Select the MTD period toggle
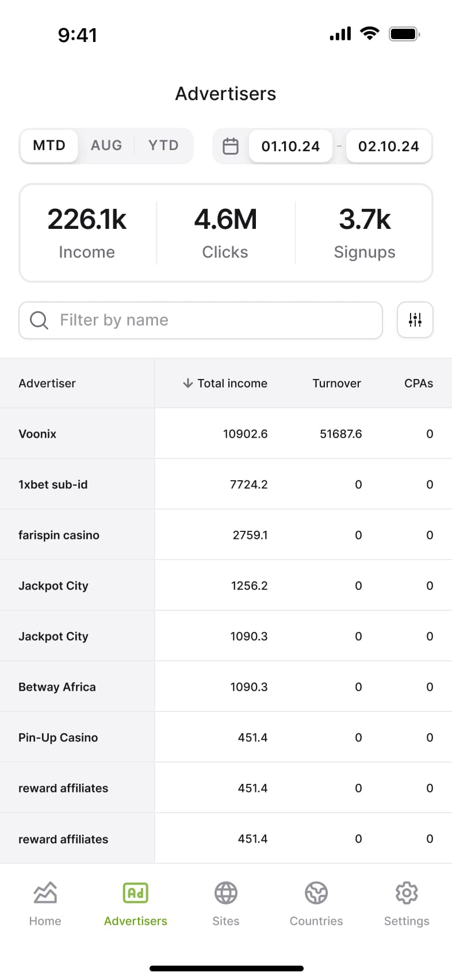Screen dimensions: 452x980 tap(49, 146)
